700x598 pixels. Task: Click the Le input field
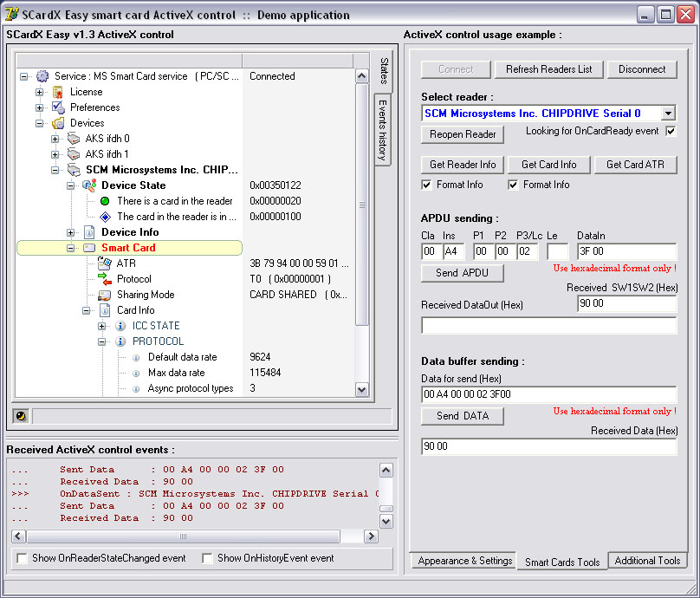[x=558, y=252]
